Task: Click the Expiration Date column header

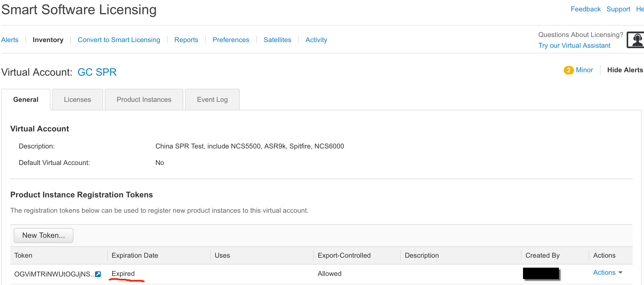Action: point(135,255)
